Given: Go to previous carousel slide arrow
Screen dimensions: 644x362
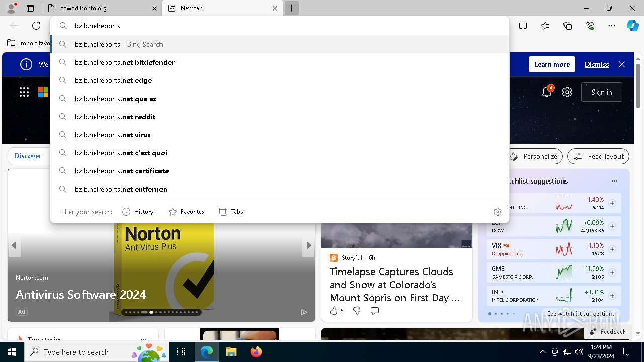Looking at the screenshot, I should coord(14,245).
